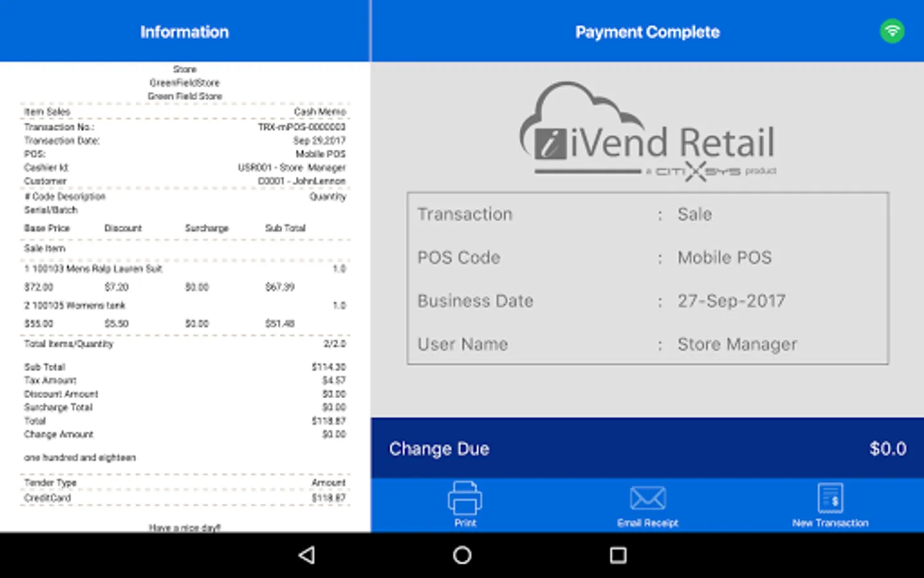Send receipt via the Email Receipt envelope

coord(647,498)
